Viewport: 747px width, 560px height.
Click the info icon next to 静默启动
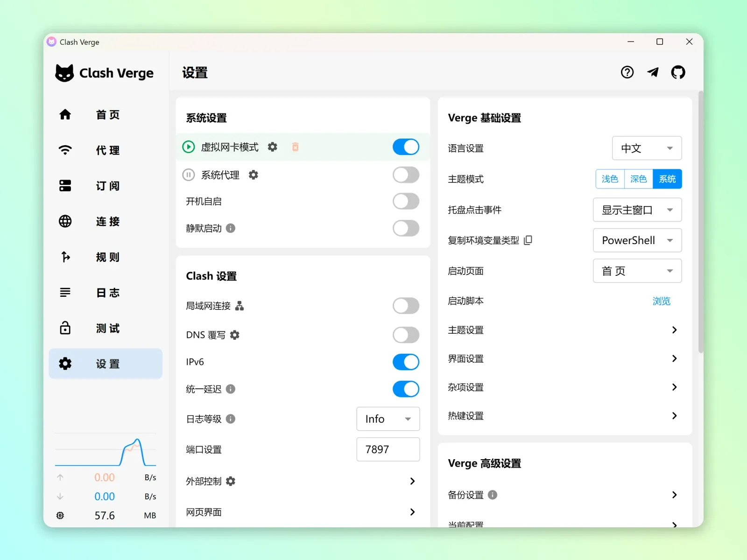231,228
